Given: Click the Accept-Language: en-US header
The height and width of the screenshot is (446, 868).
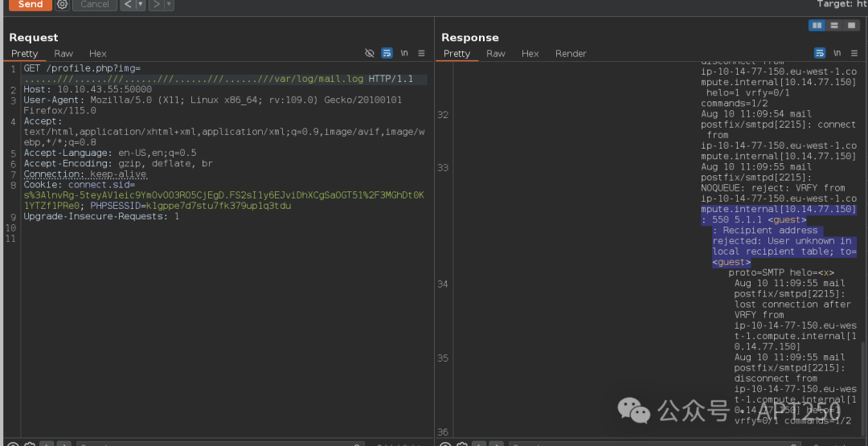Looking at the screenshot, I should tap(109, 153).
